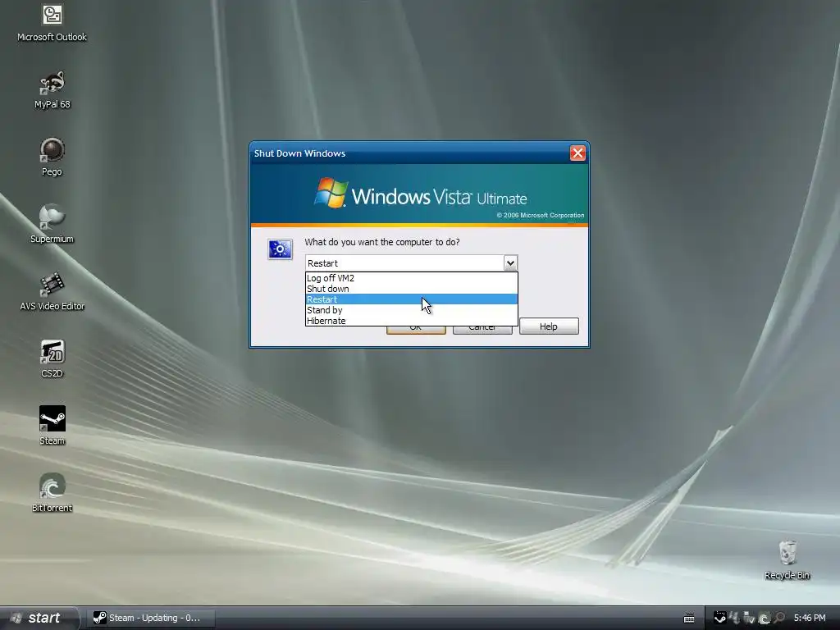
Task: Click the BitTorrent tray icon
Action: [765, 618]
